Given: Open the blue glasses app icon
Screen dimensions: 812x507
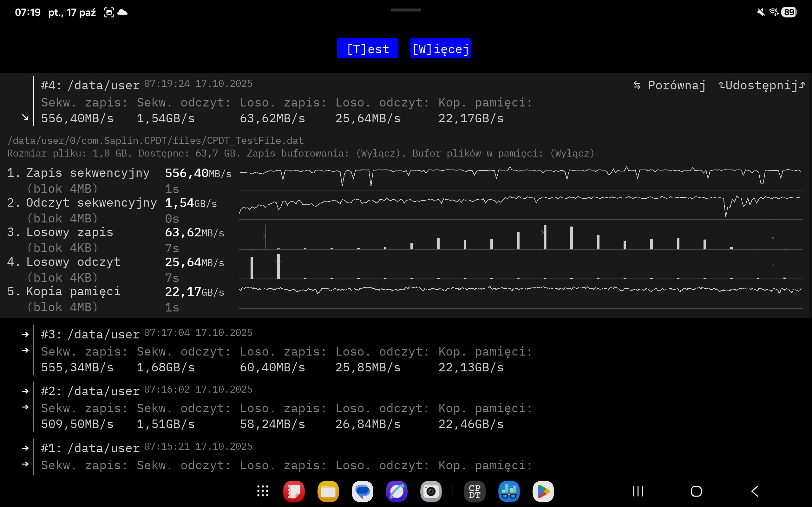Looking at the screenshot, I should (x=509, y=491).
